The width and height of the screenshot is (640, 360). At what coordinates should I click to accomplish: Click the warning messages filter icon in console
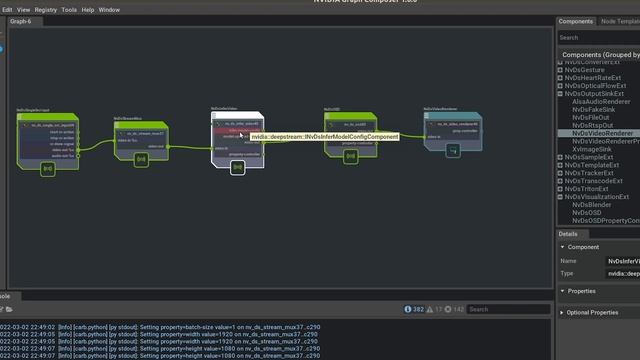[x=430, y=309]
